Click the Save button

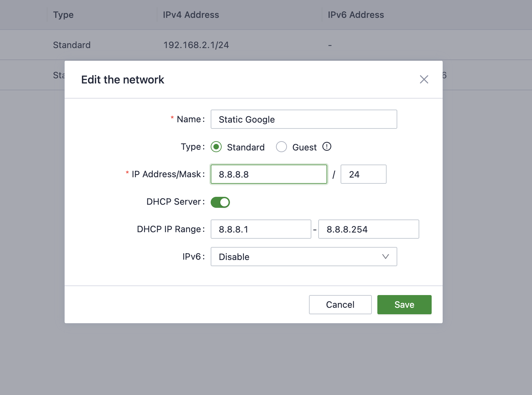click(404, 305)
